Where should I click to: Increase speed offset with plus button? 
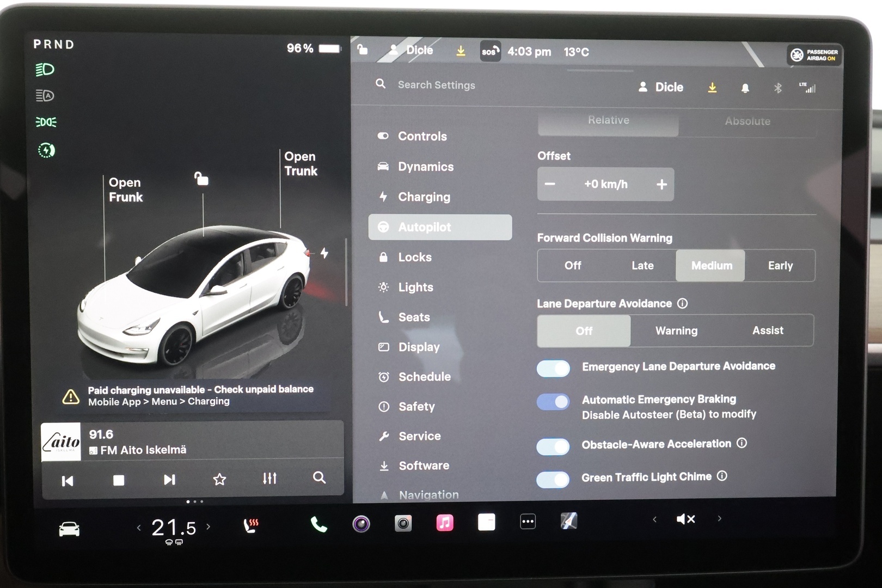[x=661, y=185]
